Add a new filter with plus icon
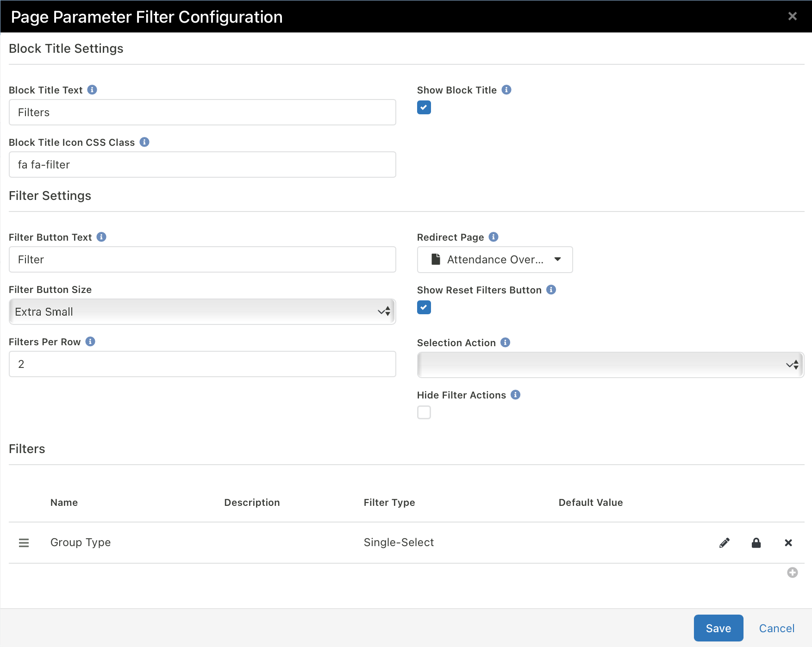The width and height of the screenshot is (812, 647). pos(793,572)
